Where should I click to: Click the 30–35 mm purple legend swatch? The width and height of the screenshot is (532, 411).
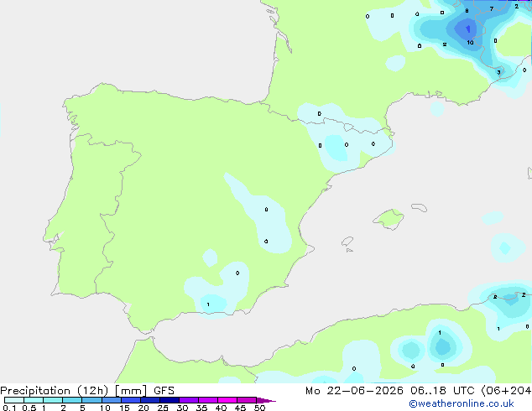(x=189, y=400)
